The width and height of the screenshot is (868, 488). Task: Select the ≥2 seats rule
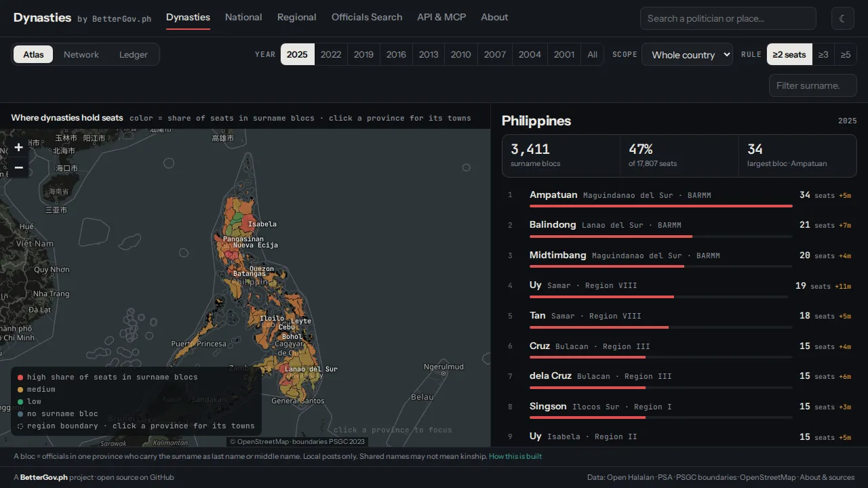tap(789, 54)
